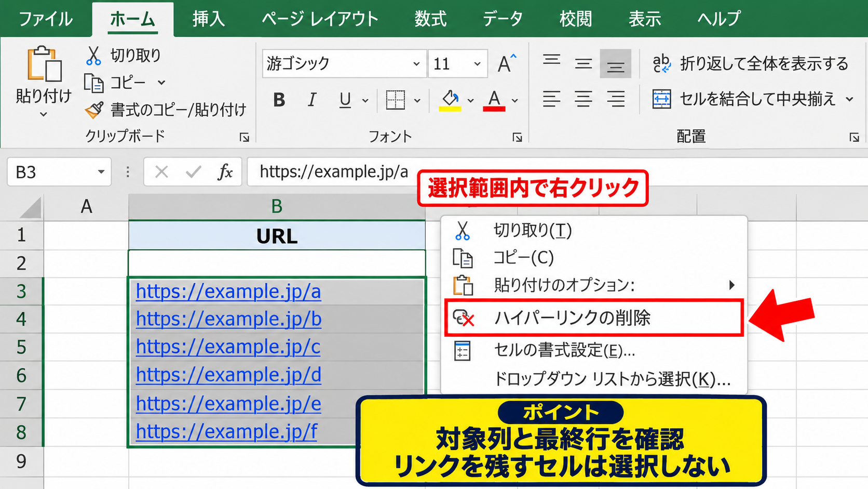The width and height of the screenshot is (868, 489).
Task: Toggle Italic formatting
Action: click(x=311, y=100)
